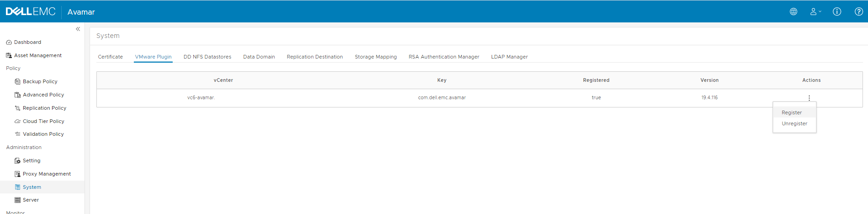Screen dimensions: 868x214
Task: Open the LDAP Manager tab
Action: 509,57
